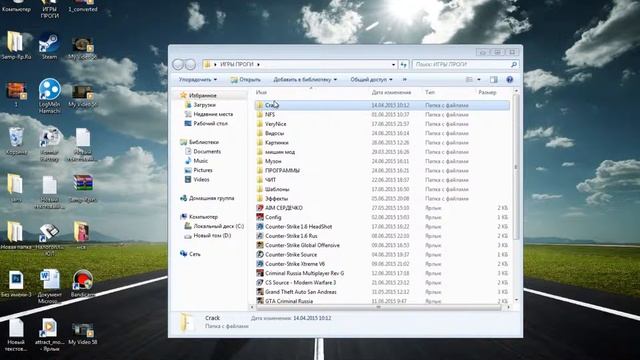Click the vertical scrollbar of file list

516,167
